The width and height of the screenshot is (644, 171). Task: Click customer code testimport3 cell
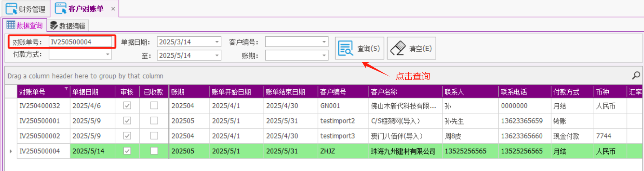[343, 136]
